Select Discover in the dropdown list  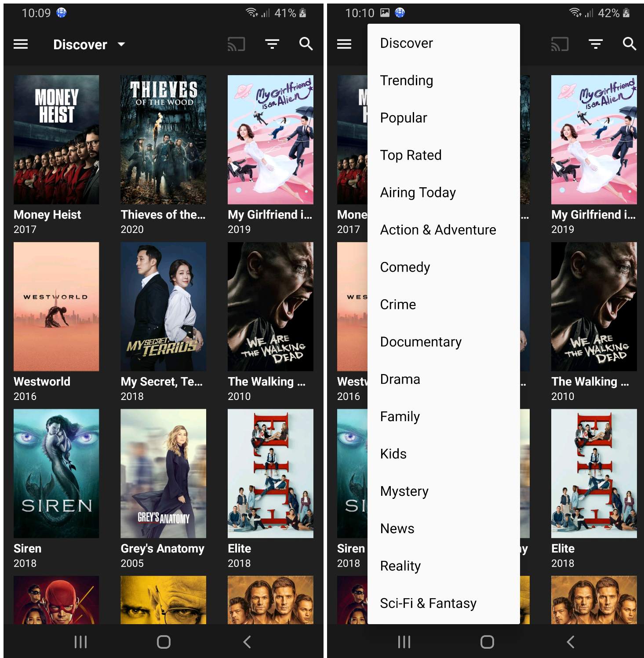coord(444,43)
